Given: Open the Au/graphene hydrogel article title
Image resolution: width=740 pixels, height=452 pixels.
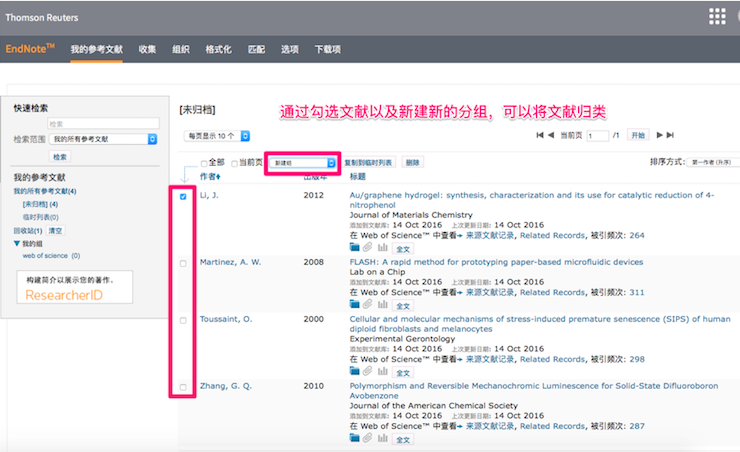Looking at the screenshot, I should (532, 200).
